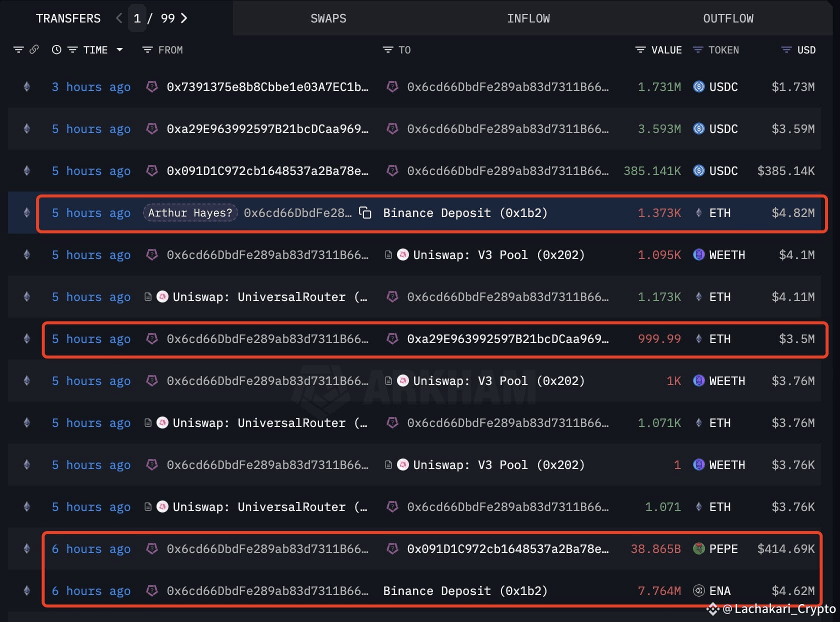Edit the current page number field
Image resolution: width=840 pixels, height=622 pixels.
click(137, 18)
